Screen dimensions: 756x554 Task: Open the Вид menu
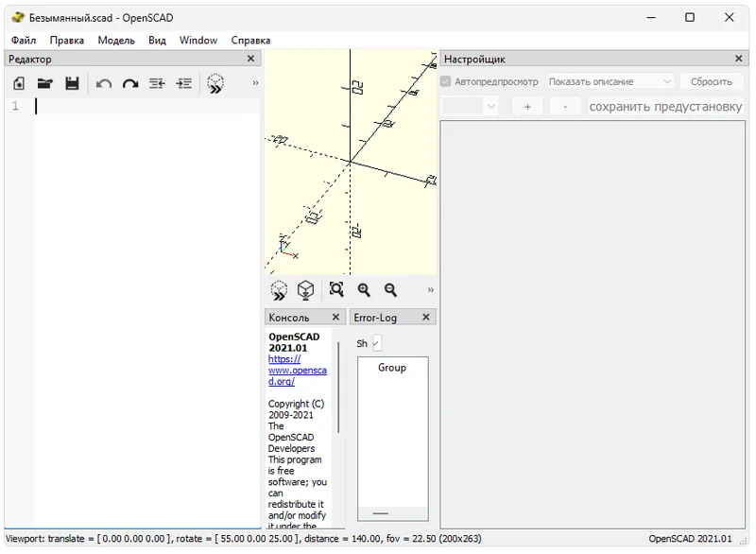(x=157, y=40)
